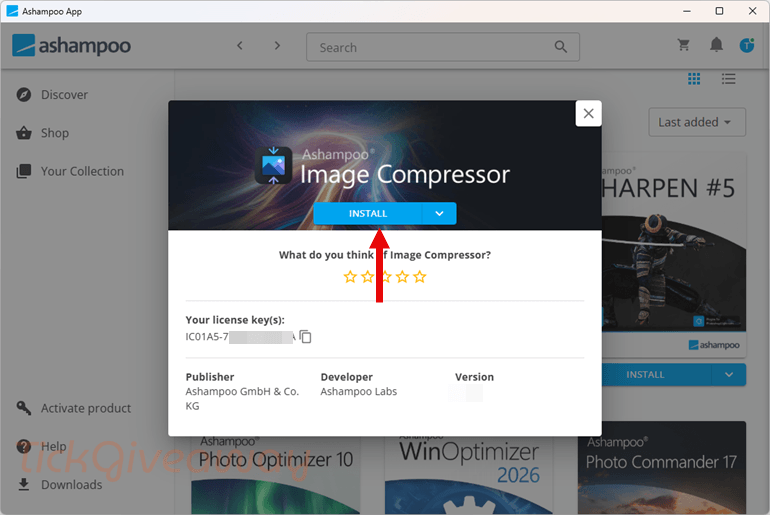Open the Photo Optimizer 10 card
This screenshot has width=770, height=515.
[275, 475]
